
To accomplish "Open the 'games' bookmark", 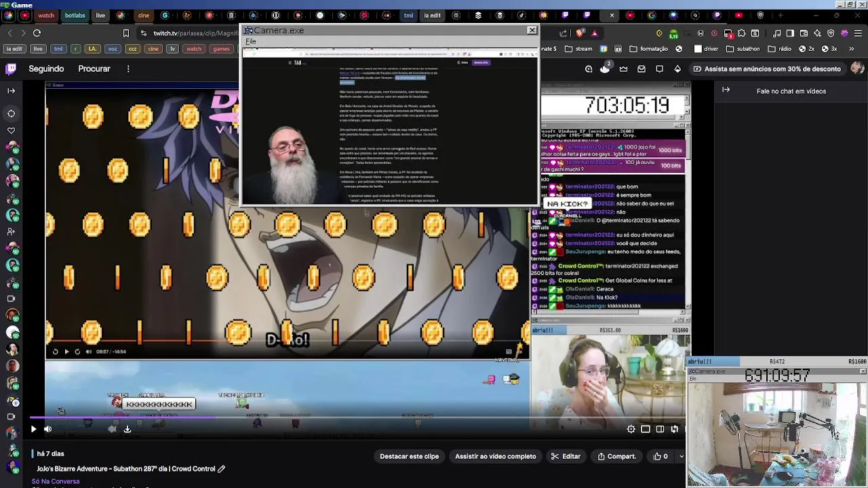I will click(x=221, y=49).
